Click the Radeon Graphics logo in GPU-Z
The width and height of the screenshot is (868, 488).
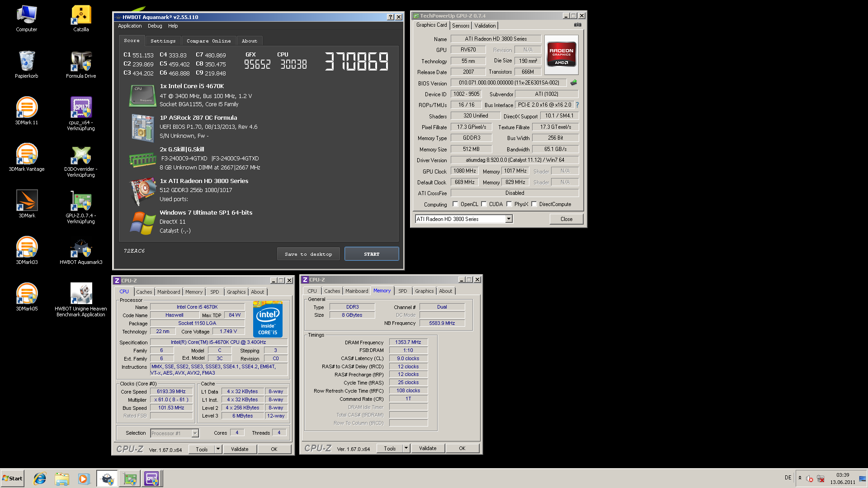561,54
